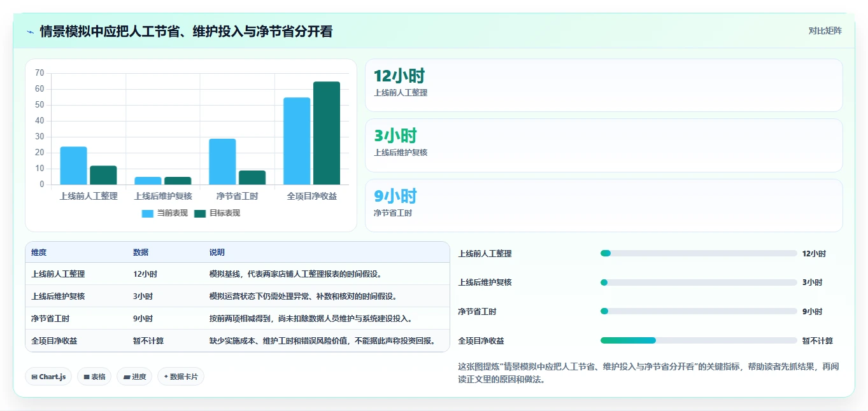
Task: Click 目标表现 bar for 全项目净收益
Action: (327, 133)
